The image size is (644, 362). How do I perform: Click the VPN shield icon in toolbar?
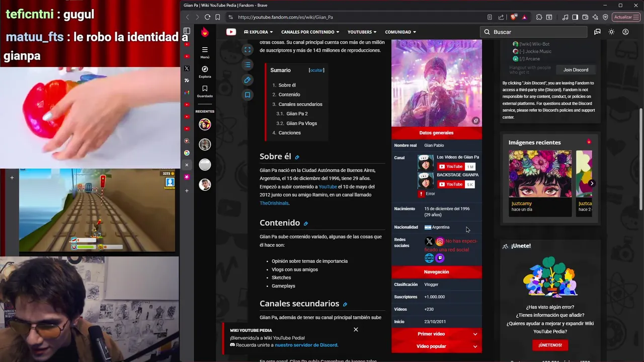(x=605, y=17)
